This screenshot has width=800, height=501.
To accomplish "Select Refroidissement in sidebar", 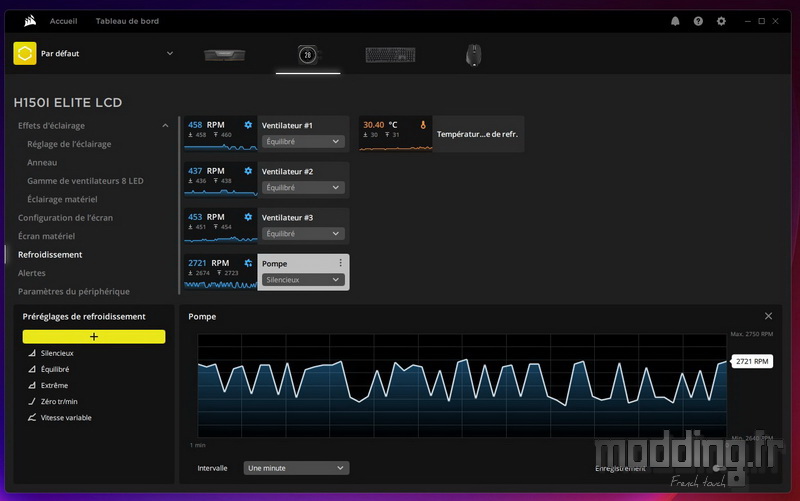I will [x=50, y=254].
